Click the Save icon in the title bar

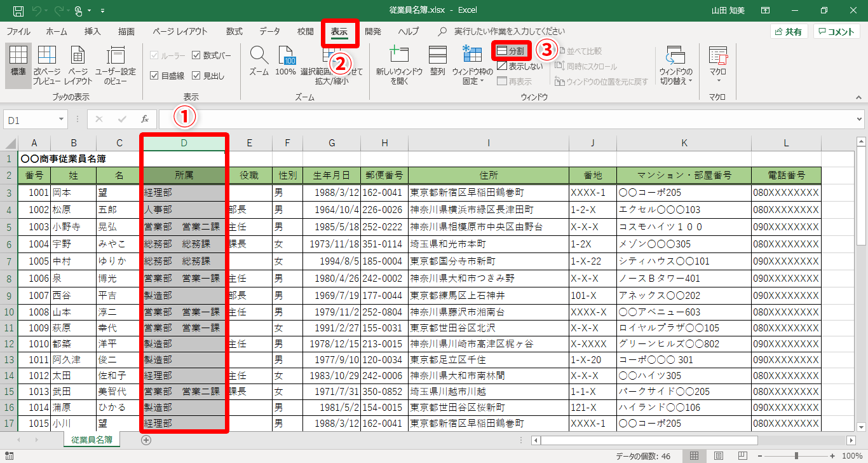pyautogui.click(x=18, y=11)
